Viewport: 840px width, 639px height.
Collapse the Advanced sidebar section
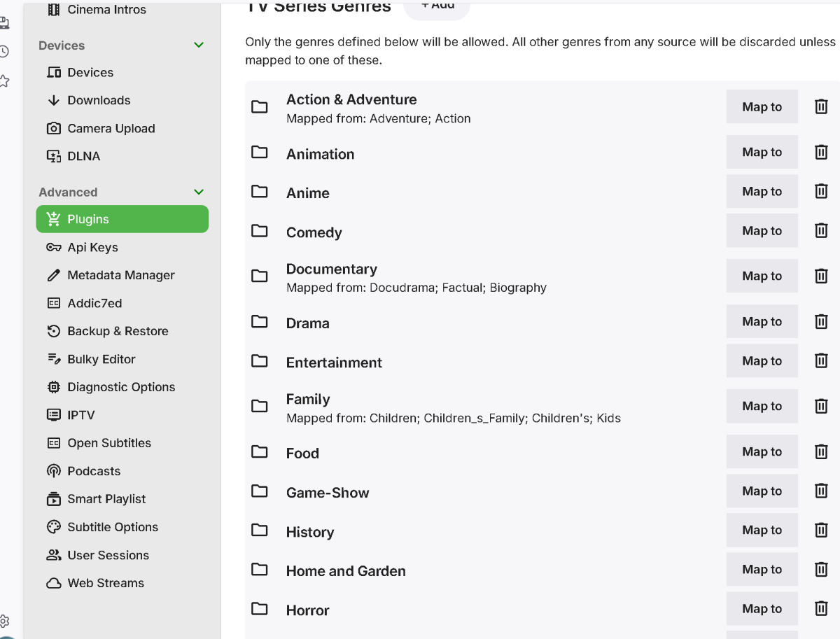[199, 192]
